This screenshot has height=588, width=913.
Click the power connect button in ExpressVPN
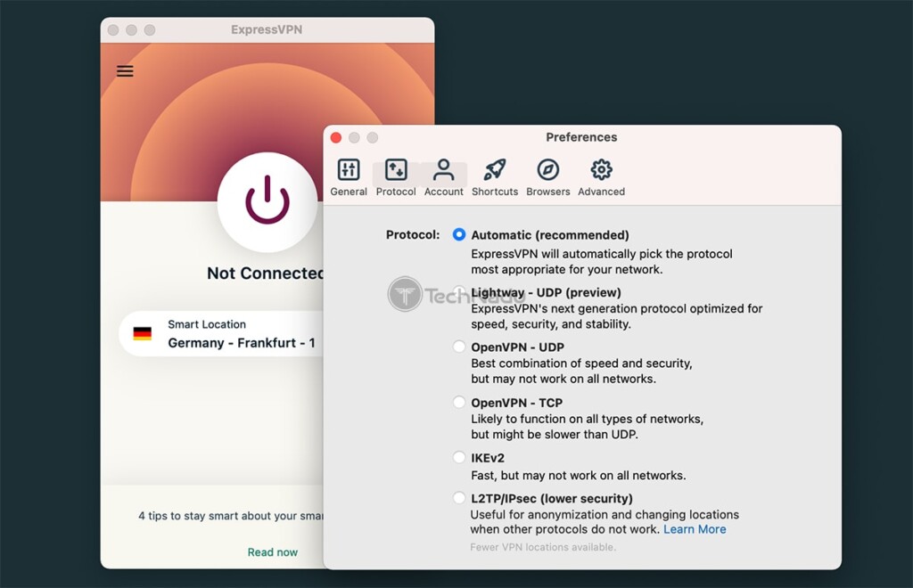(x=267, y=202)
